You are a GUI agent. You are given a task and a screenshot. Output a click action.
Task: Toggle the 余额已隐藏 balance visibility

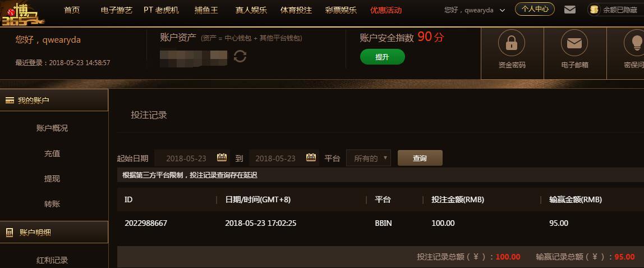click(615, 10)
